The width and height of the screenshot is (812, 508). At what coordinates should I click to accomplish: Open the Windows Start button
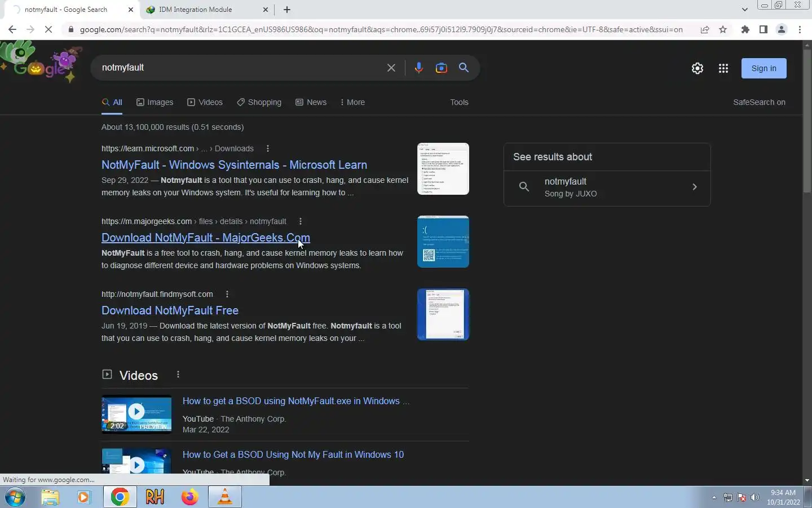coord(15,497)
